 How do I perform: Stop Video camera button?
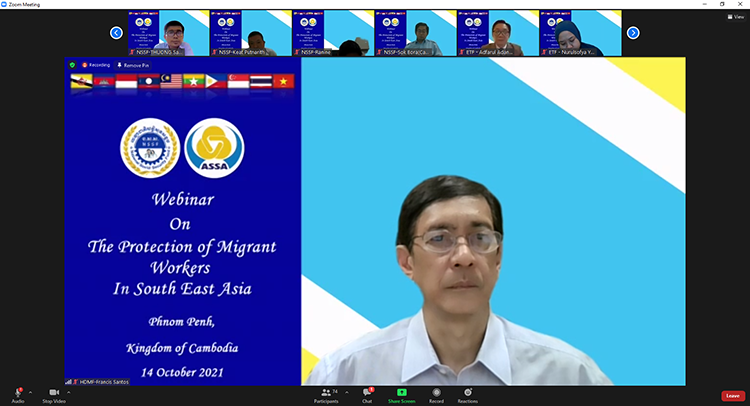54,395
